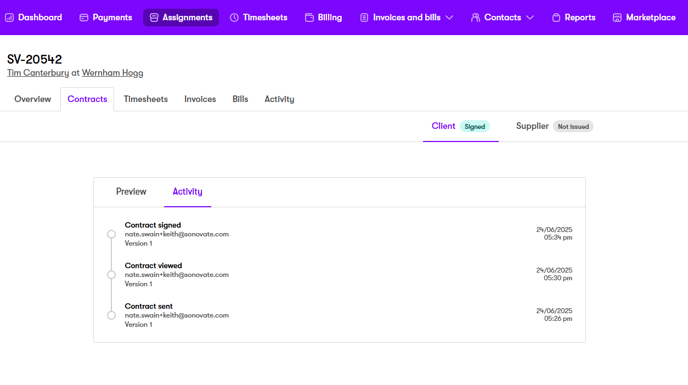Click the email under Contract viewed
This screenshot has height=385, width=688.
(177, 275)
